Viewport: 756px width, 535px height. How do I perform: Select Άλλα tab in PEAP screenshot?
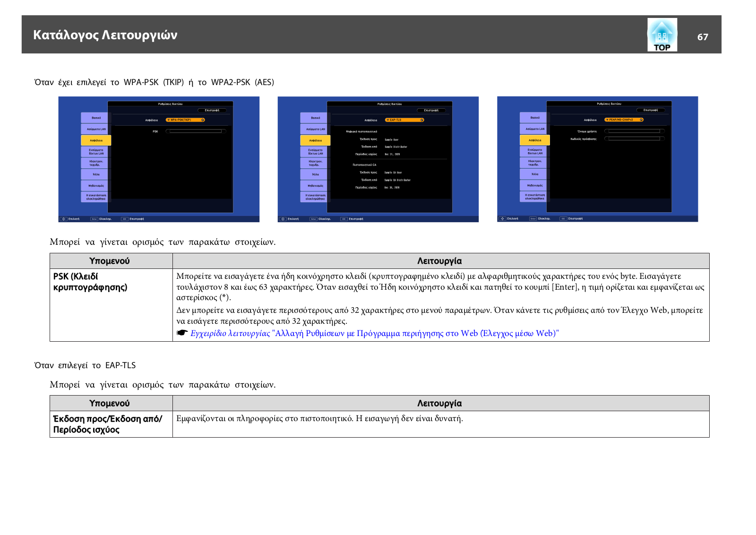click(535, 174)
